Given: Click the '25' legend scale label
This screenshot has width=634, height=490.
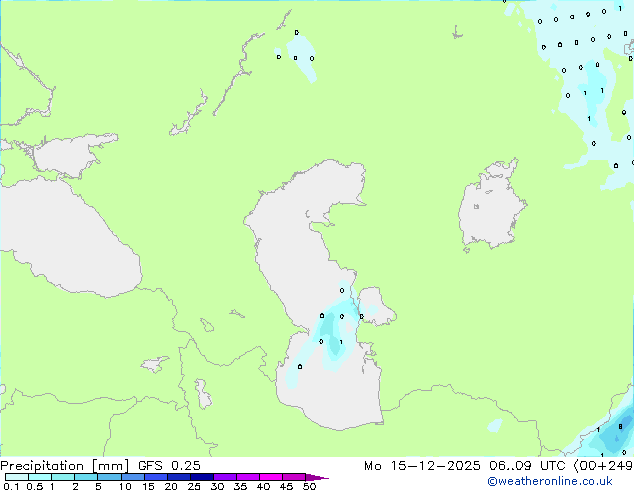Looking at the screenshot, I should pos(194,486).
